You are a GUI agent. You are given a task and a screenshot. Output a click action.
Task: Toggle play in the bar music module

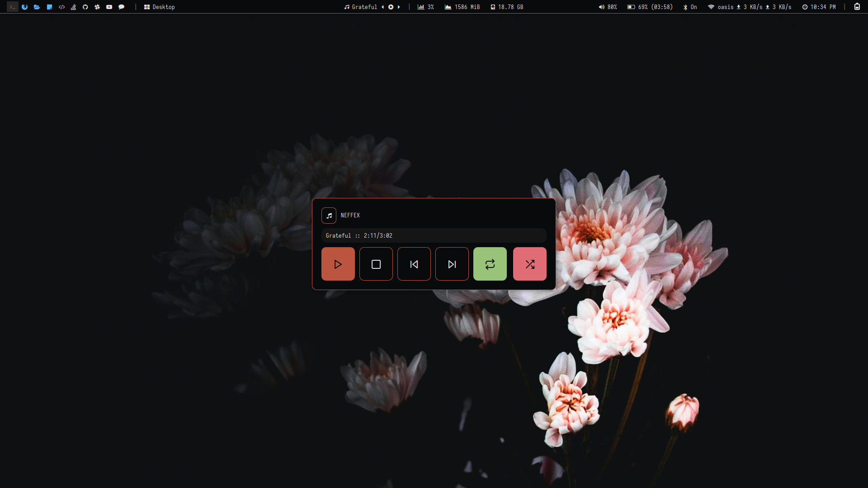391,7
